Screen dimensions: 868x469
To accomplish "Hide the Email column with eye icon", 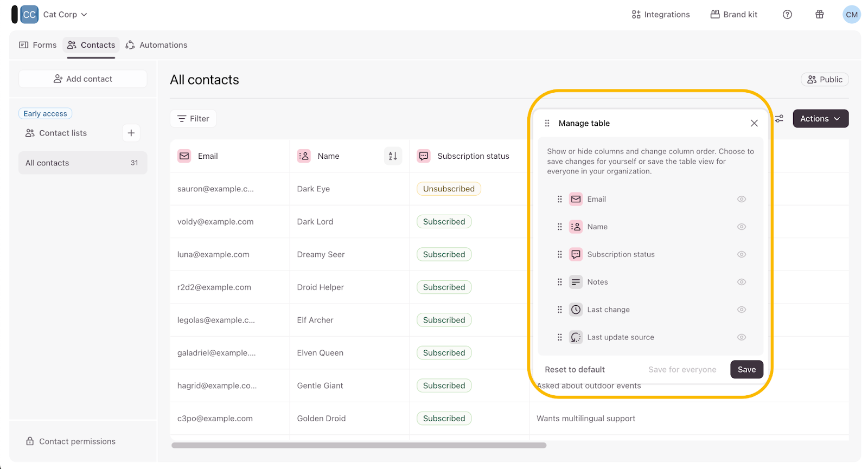I will pos(742,199).
